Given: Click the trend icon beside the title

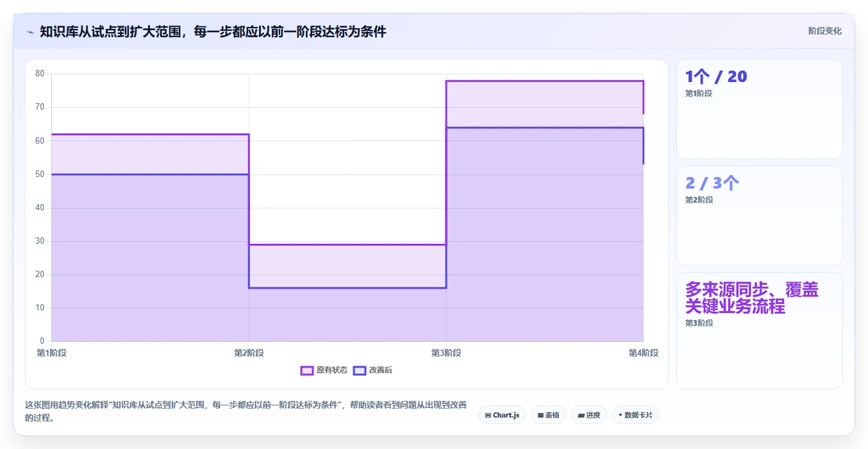Looking at the screenshot, I should (30, 31).
